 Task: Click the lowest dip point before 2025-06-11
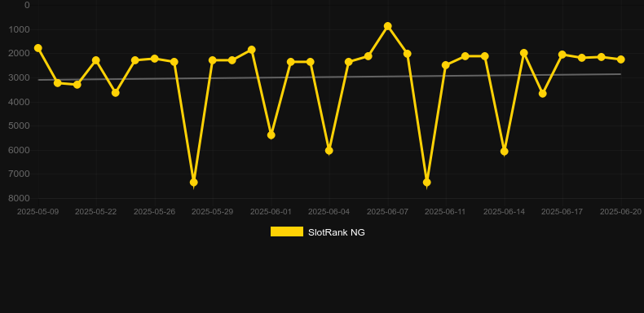coord(426,182)
